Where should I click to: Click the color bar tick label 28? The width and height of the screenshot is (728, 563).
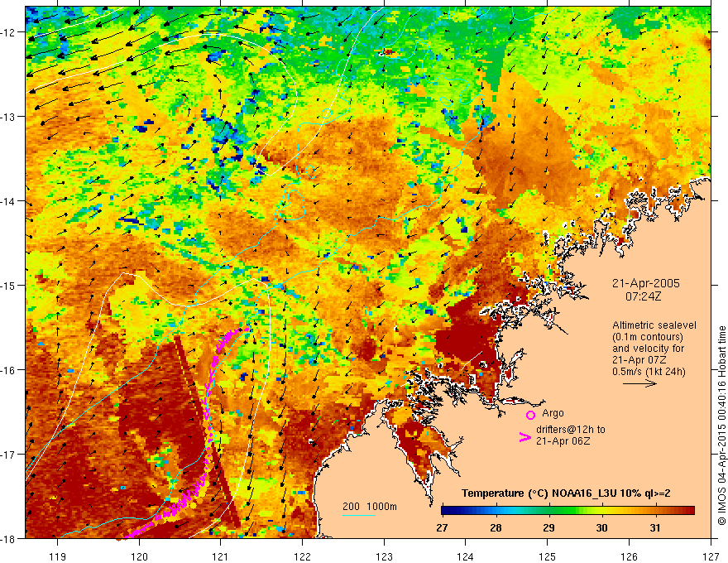[x=496, y=528]
